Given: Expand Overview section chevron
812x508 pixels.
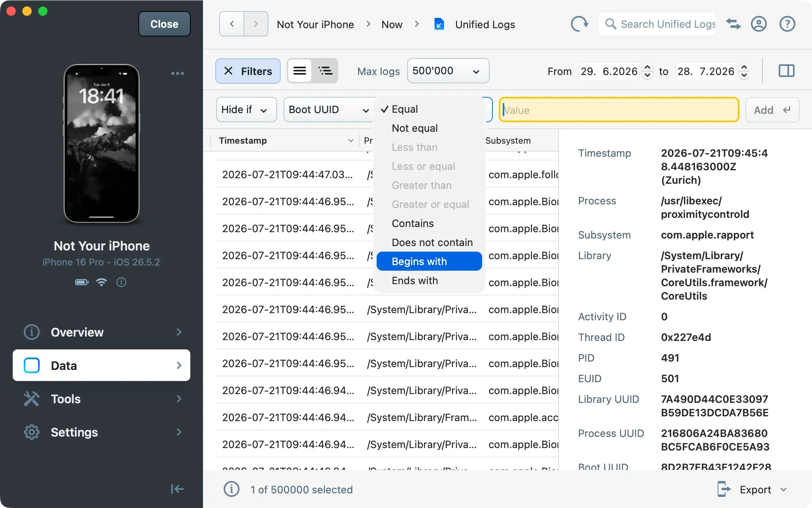Looking at the screenshot, I should [x=179, y=332].
